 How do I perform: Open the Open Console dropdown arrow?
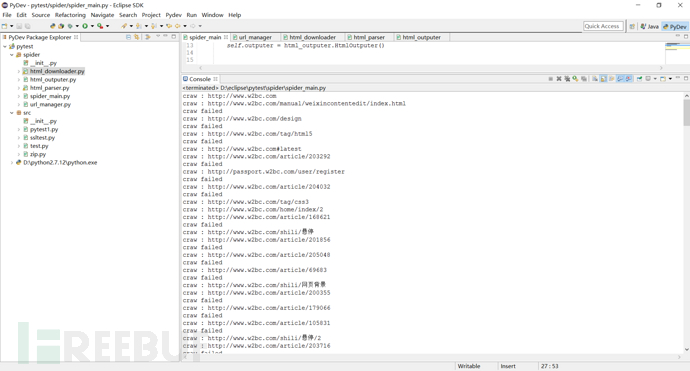click(x=670, y=79)
